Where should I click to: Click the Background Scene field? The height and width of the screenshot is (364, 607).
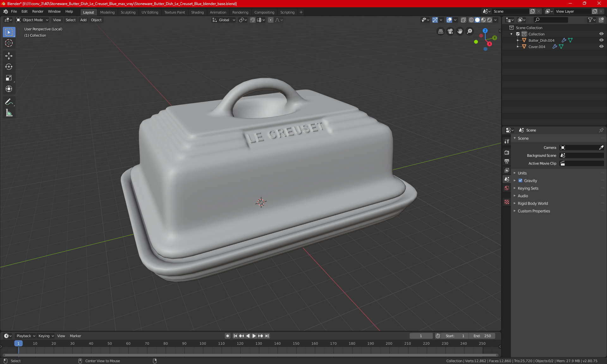582,155
